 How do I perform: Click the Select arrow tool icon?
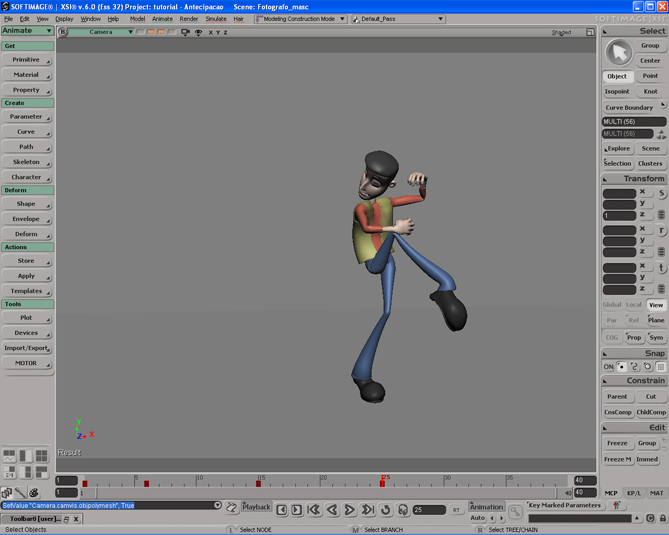(x=619, y=53)
